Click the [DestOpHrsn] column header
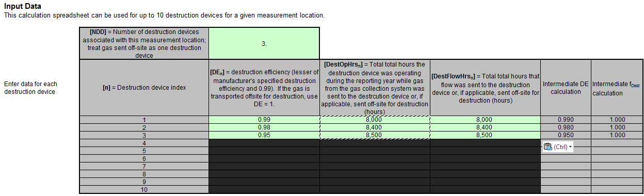 [x=375, y=88]
